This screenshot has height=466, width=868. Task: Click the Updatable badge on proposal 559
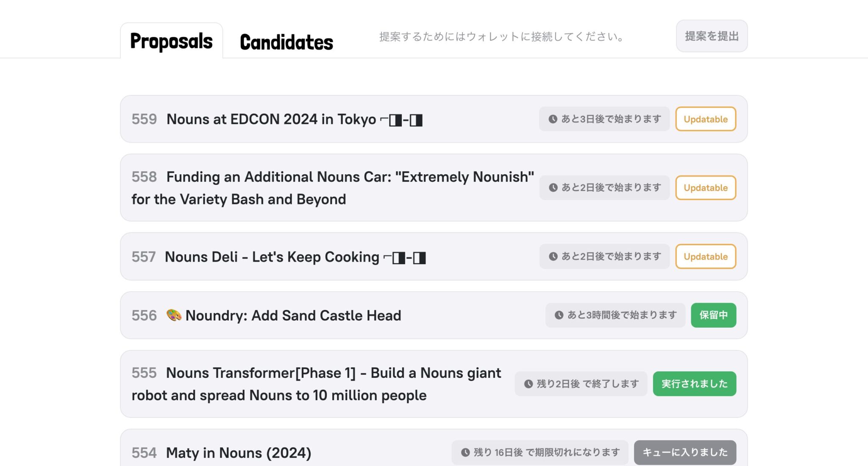point(705,119)
